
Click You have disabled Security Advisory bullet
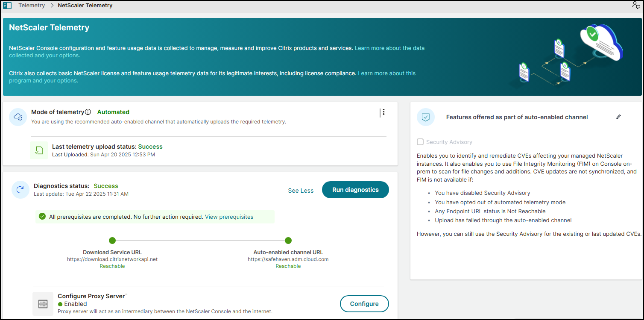tap(483, 193)
